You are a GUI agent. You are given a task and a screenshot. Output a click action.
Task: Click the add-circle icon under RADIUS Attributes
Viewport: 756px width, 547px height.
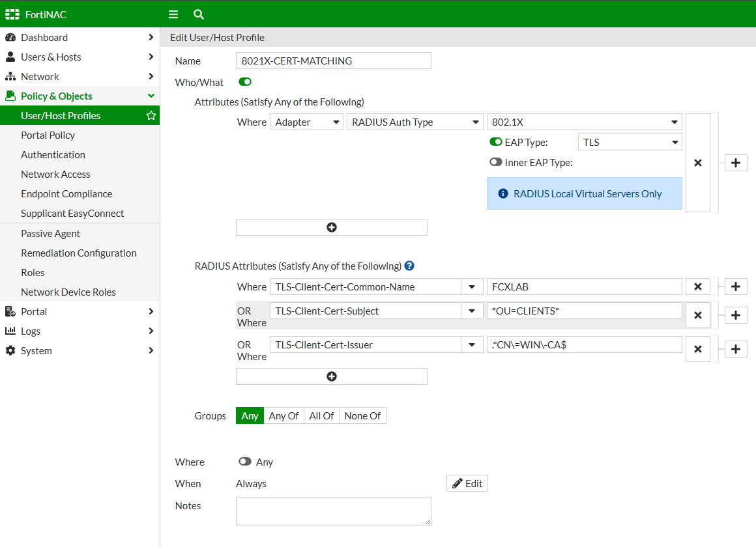point(332,376)
